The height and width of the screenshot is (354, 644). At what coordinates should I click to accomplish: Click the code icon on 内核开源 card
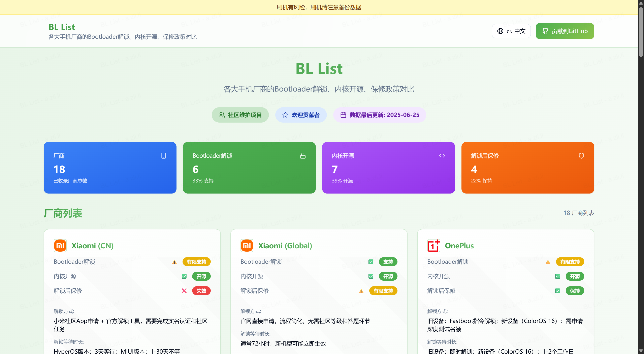[x=442, y=156]
